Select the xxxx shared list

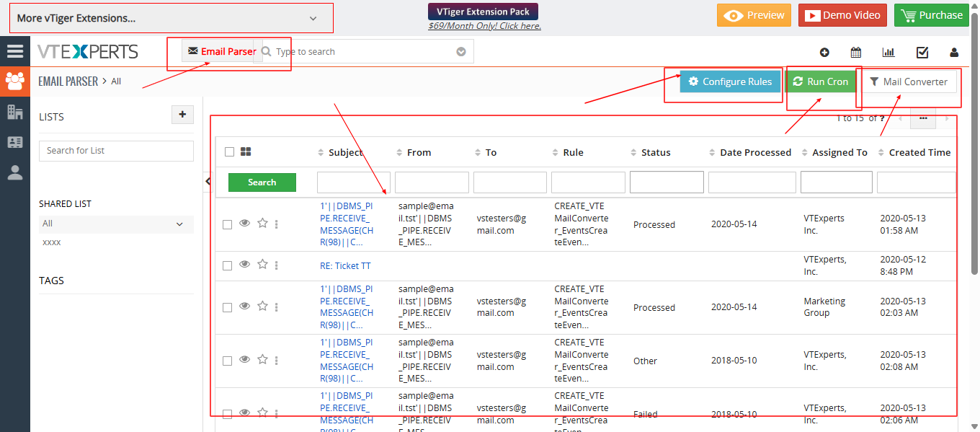pos(52,242)
